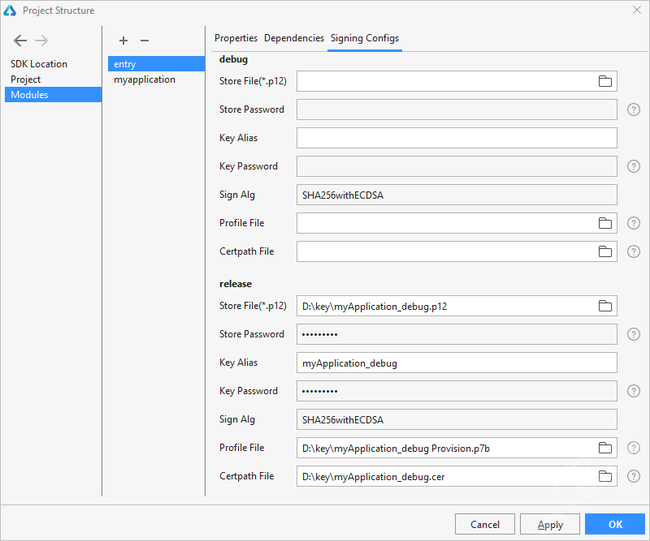Select SDK Location in sidebar
Viewport: 650px width, 541px height.
tap(39, 64)
